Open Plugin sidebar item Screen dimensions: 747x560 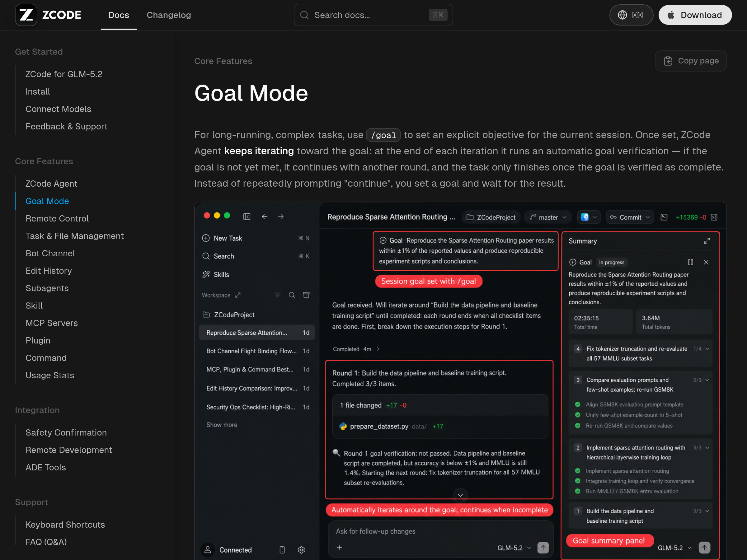[38, 341]
